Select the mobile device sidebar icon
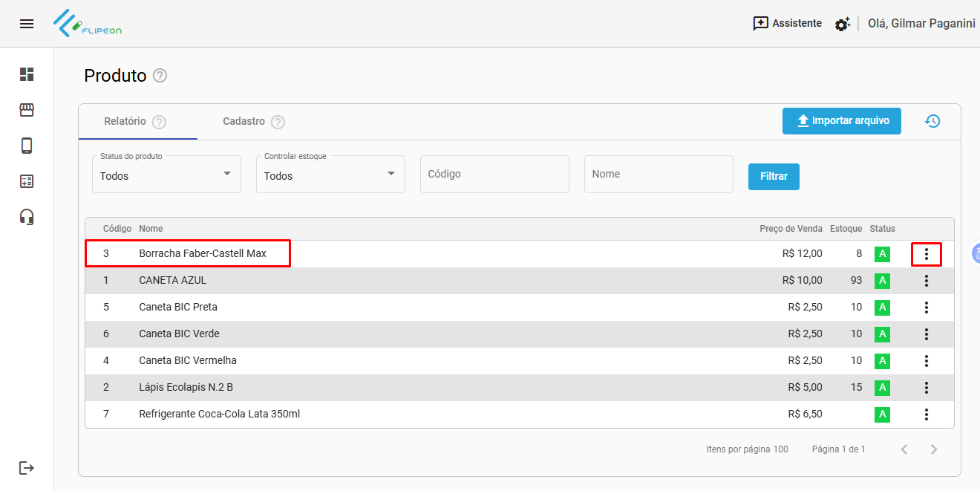 coord(27,146)
